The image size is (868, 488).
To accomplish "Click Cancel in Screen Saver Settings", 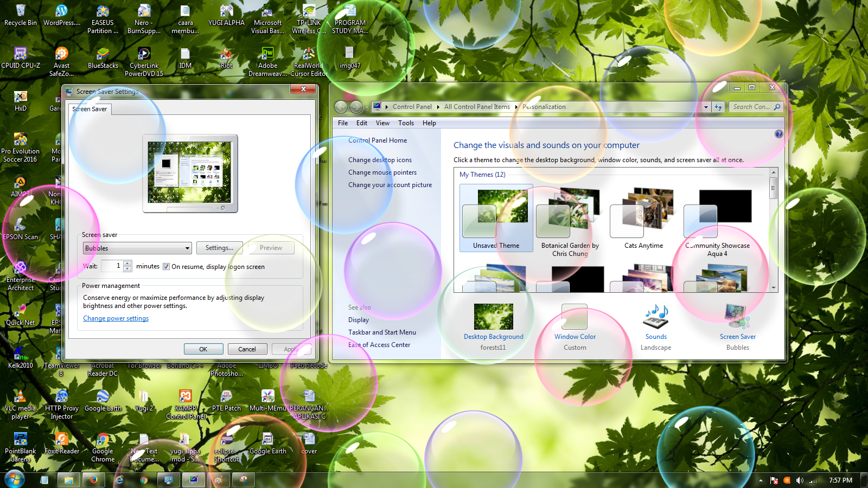I will point(247,349).
